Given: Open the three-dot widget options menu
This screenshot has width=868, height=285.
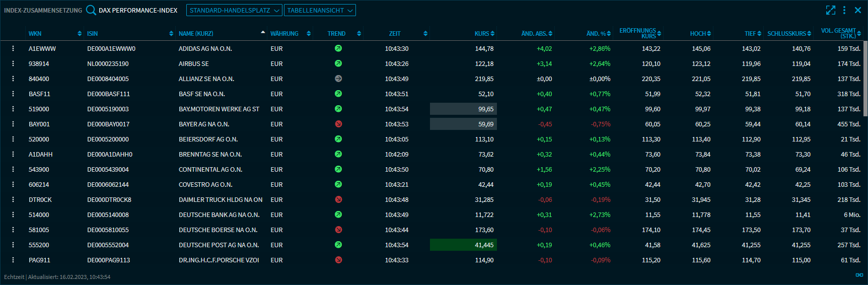Looking at the screenshot, I should (844, 10).
